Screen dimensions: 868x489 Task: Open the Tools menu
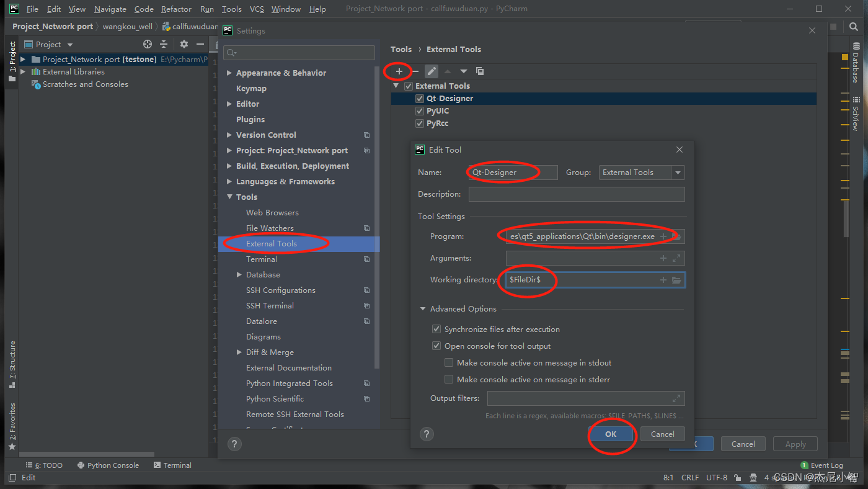[231, 9]
